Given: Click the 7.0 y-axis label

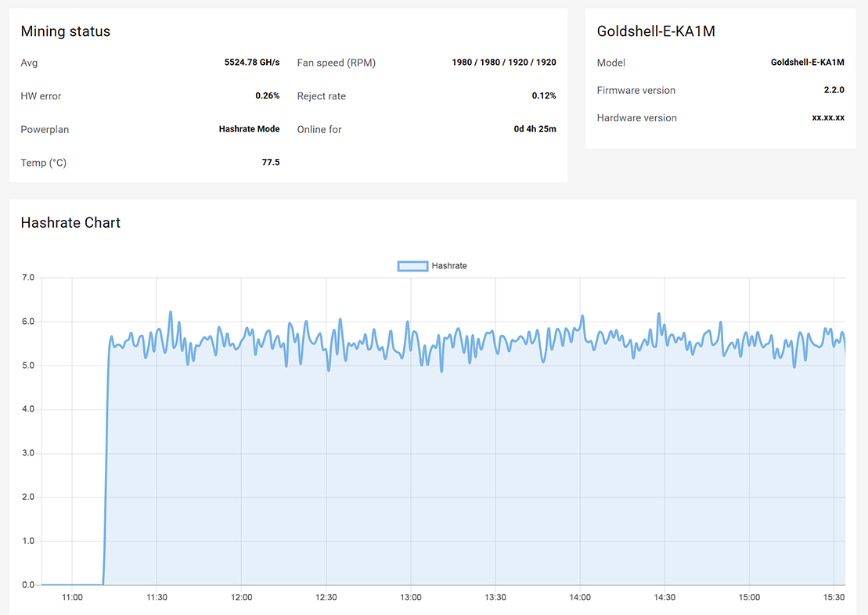Looking at the screenshot, I should pos(28,278).
